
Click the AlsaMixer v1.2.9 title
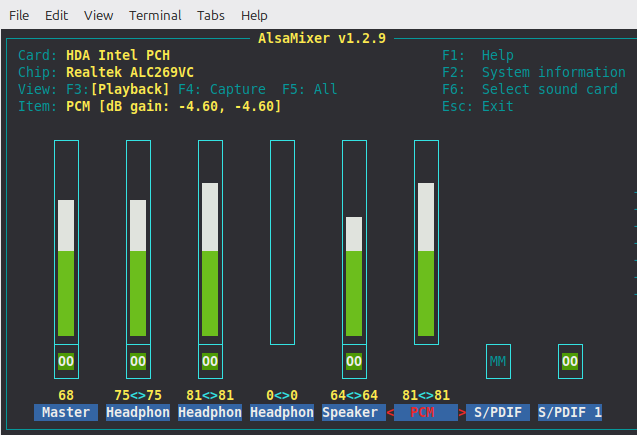[322, 38]
